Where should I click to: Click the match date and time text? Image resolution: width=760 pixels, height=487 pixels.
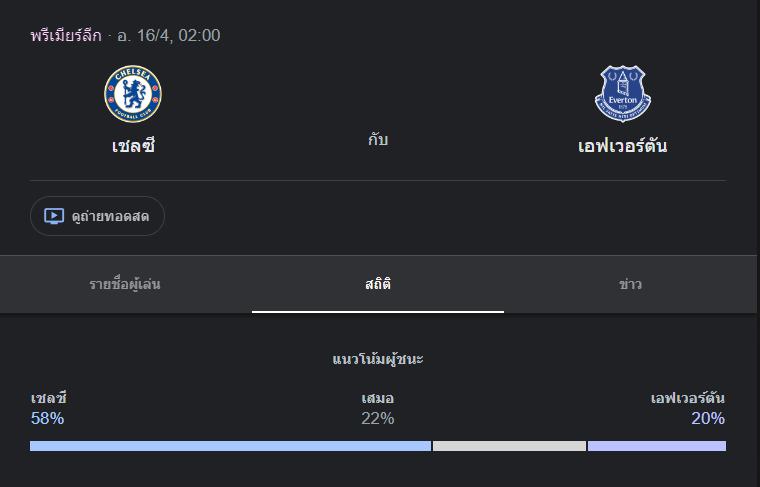click(x=170, y=36)
